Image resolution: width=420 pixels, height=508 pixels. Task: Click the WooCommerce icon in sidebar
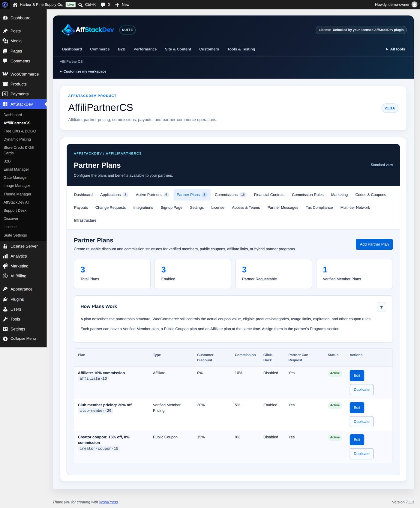click(5, 74)
